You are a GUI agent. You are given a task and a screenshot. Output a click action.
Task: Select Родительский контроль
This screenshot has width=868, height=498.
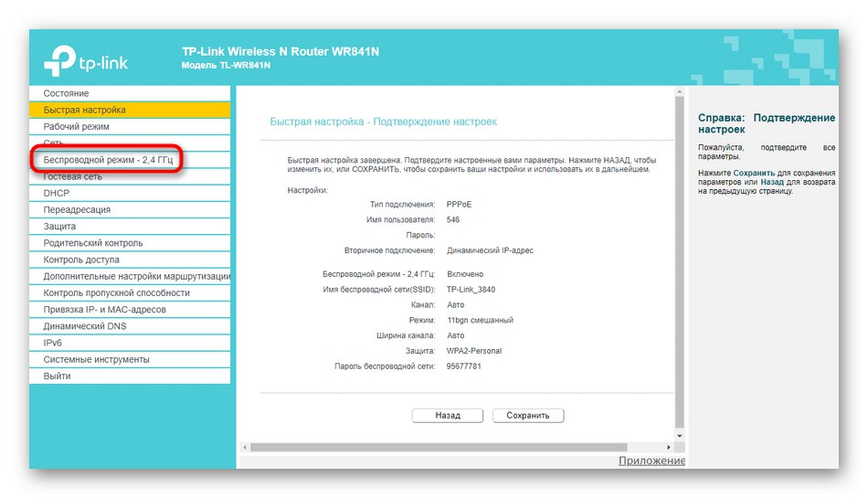coord(130,243)
